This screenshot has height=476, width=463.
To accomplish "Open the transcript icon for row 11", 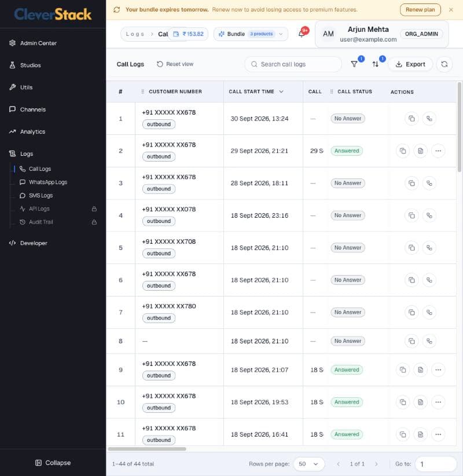I will [x=420, y=434].
